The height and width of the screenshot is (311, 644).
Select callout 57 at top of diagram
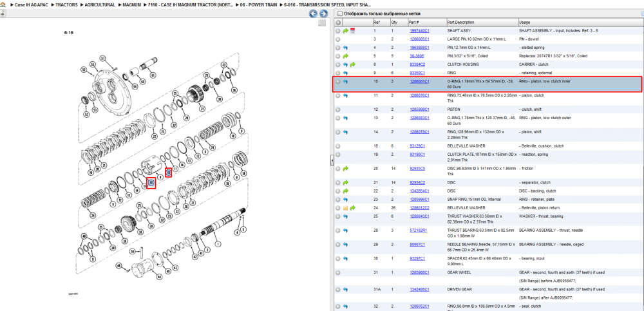102,58
